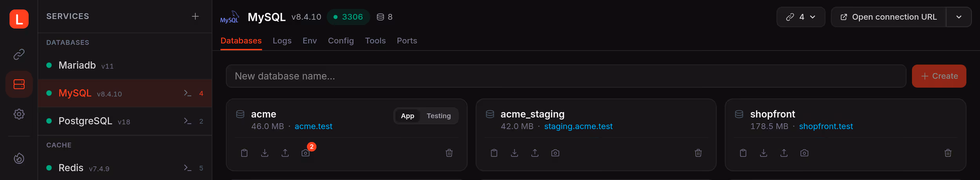Viewport: 980px width, 180px height.
Task: Delete the shopfront database
Action: 948,153
